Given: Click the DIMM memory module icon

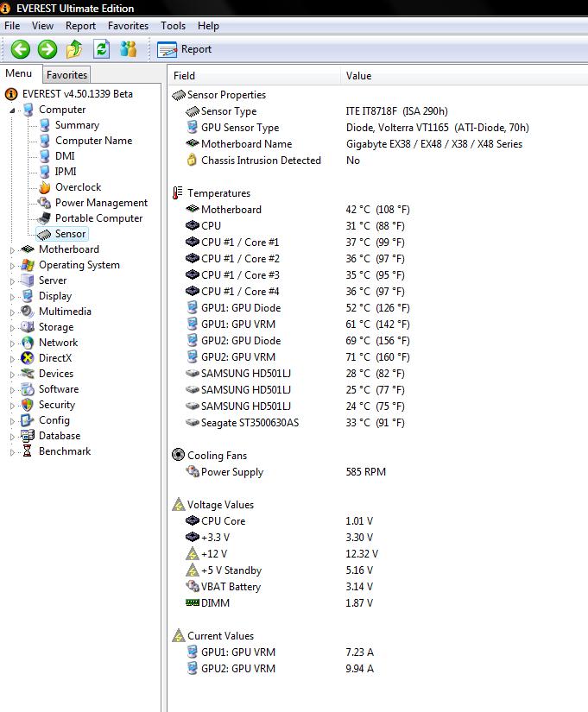Looking at the screenshot, I should tap(193, 602).
